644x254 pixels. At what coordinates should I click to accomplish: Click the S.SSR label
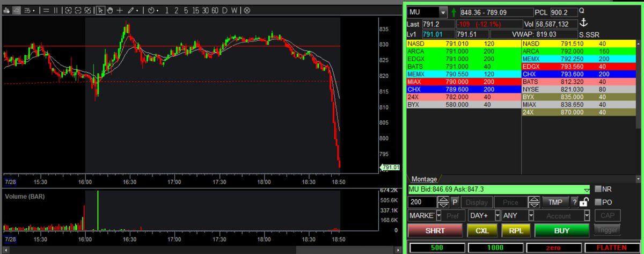coord(590,34)
